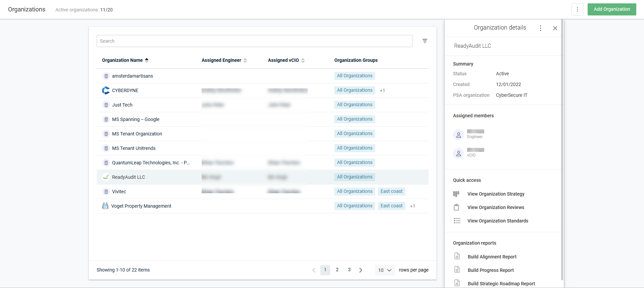Open Build Progress Report link
Screen dimensions: 644x288
click(x=490, y=270)
